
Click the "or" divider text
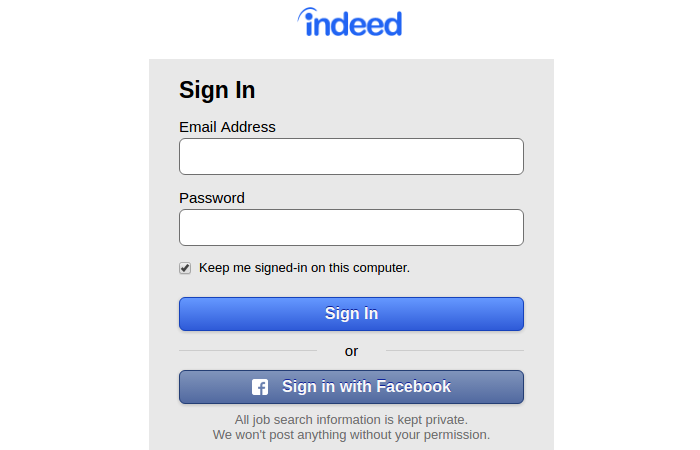[x=351, y=351]
